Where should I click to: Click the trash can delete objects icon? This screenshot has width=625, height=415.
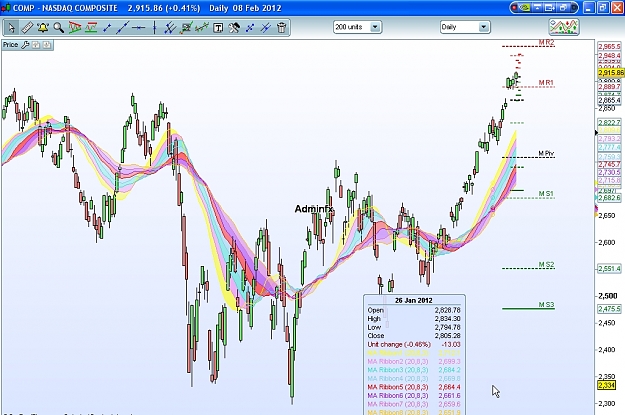click(282, 28)
